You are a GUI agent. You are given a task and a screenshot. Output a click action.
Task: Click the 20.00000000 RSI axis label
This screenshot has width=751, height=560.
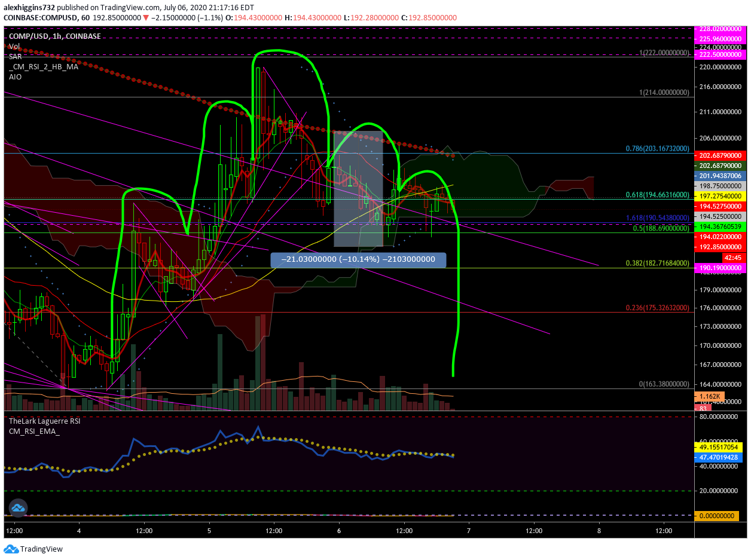pos(718,491)
